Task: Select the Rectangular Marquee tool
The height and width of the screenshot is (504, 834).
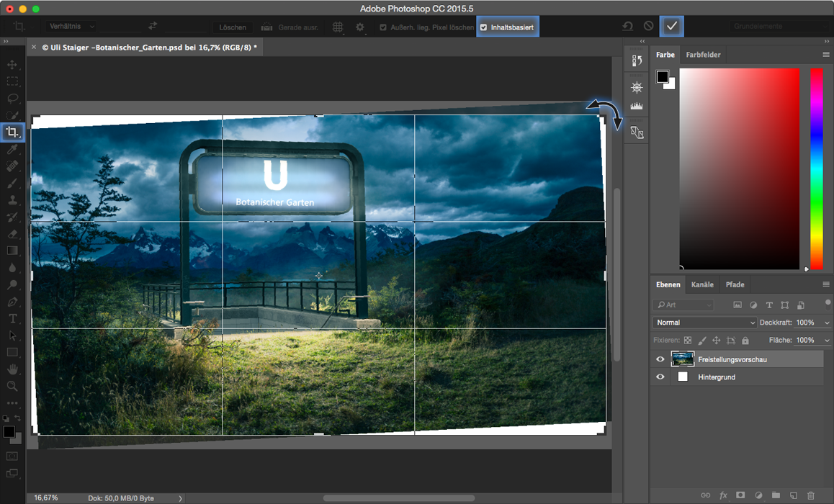Action: tap(12, 81)
